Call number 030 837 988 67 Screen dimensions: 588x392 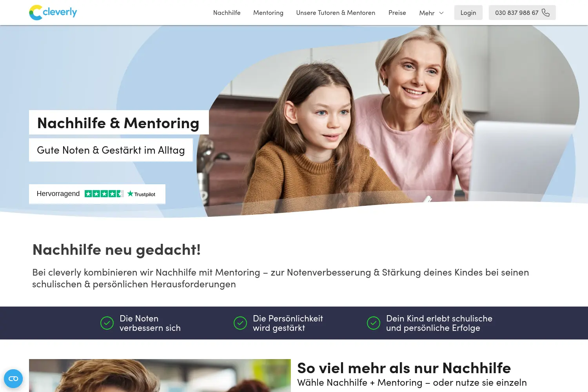tap(522, 13)
